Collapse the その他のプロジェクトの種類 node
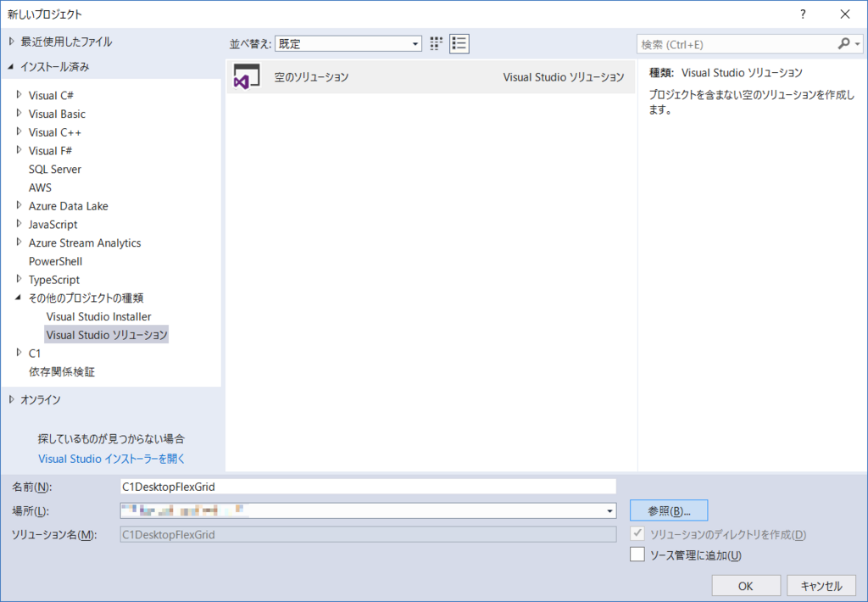 click(19, 298)
